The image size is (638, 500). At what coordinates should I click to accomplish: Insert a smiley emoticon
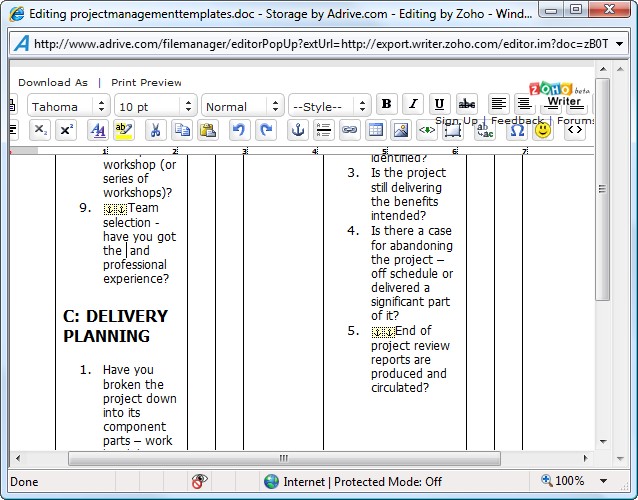point(543,130)
